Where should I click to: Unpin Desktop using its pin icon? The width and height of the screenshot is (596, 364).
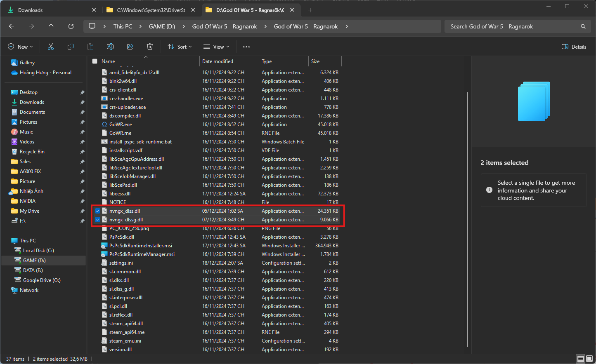point(82,92)
